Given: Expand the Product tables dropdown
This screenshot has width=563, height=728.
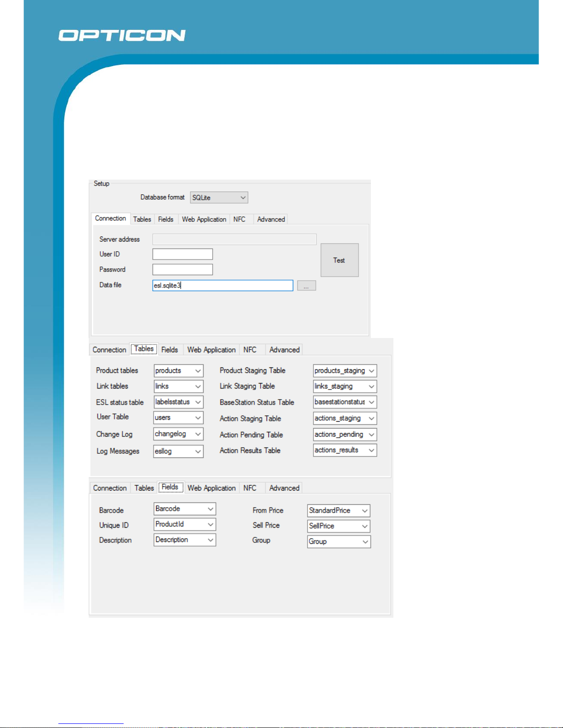Looking at the screenshot, I should [x=179, y=371].
